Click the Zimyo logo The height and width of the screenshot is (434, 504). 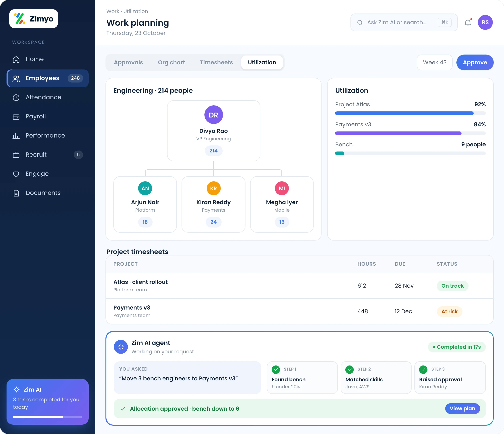(34, 19)
